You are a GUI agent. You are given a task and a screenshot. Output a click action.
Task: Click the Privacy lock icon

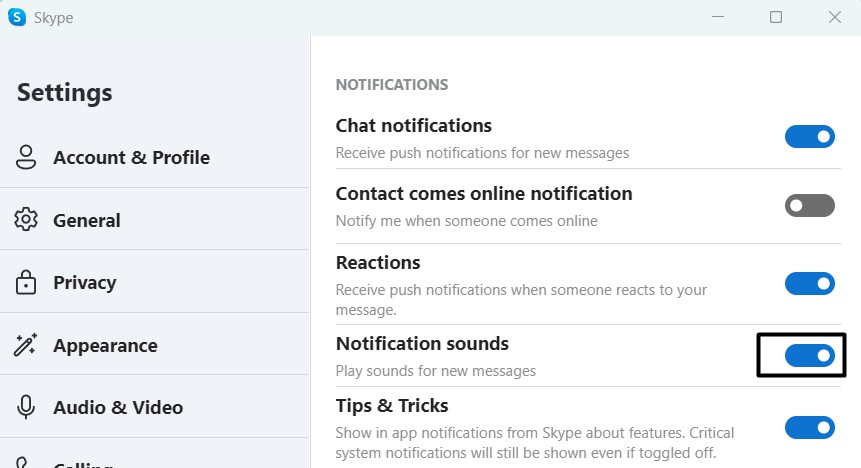tap(26, 283)
